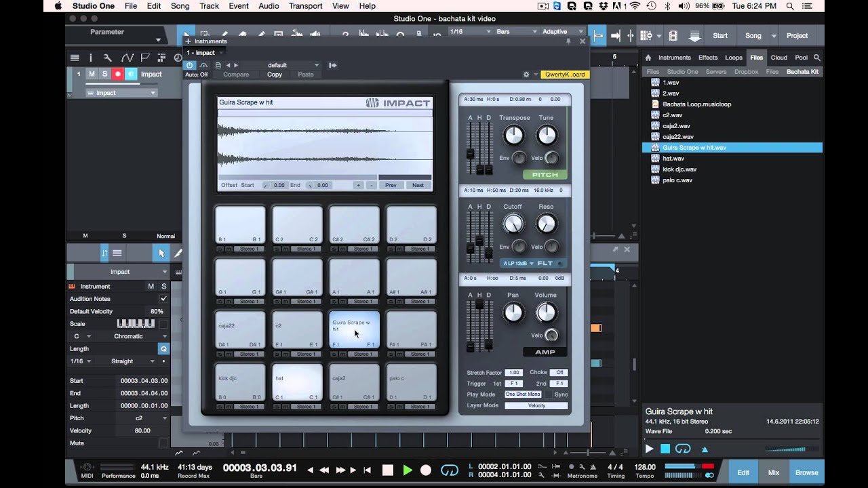
Task: Adjust the Cutoff knob
Action: click(513, 223)
